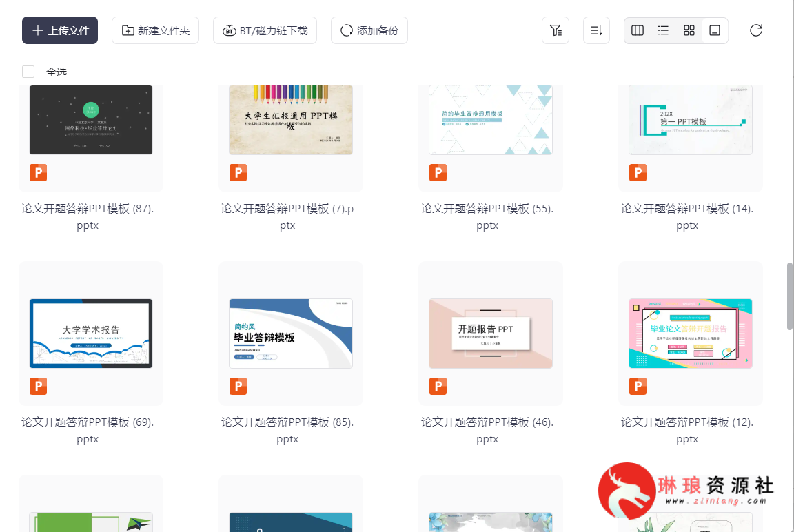Viewport: 794px width, 532px height.
Task: Open thumbnail of 论文开题答辩PPT模板 (69)
Action: pos(91,334)
